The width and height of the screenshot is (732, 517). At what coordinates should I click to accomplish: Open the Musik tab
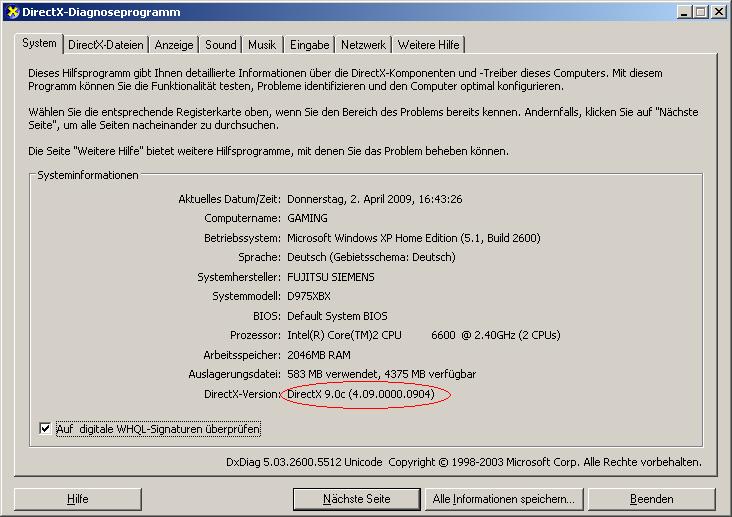click(x=262, y=45)
